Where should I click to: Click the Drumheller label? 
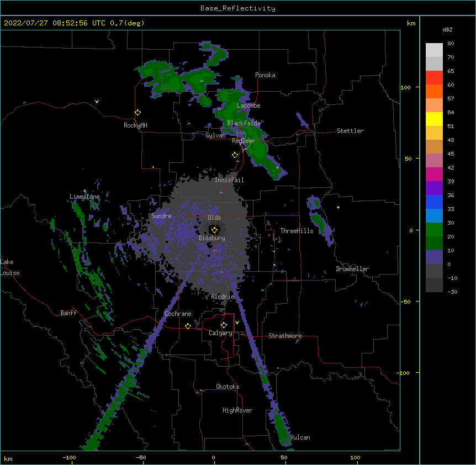pyautogui.click(x=352, y=269)
